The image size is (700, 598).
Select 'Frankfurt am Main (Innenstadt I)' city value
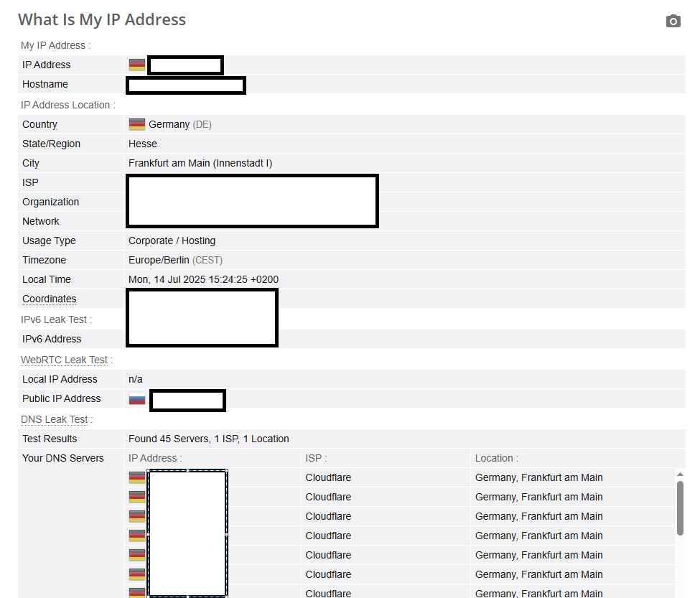(200, 163)
